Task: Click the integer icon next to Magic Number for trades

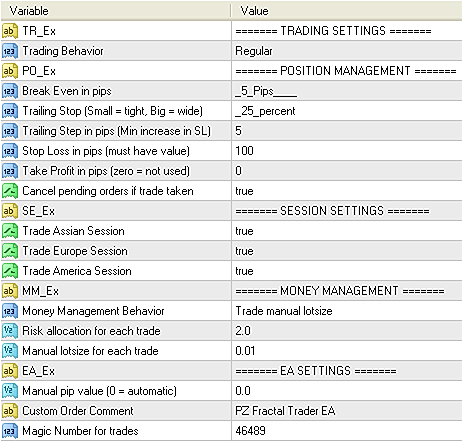Action: point(10,431)
